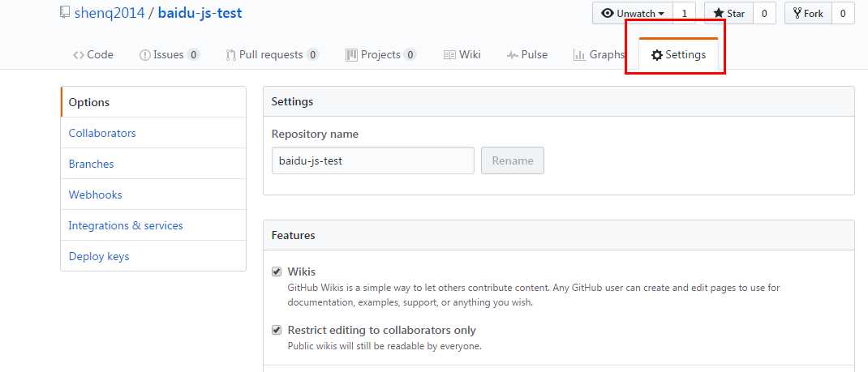The width and height of the screenshot is (868, 372).
Task: Click the repository book icon
Action: click(65, 12)
